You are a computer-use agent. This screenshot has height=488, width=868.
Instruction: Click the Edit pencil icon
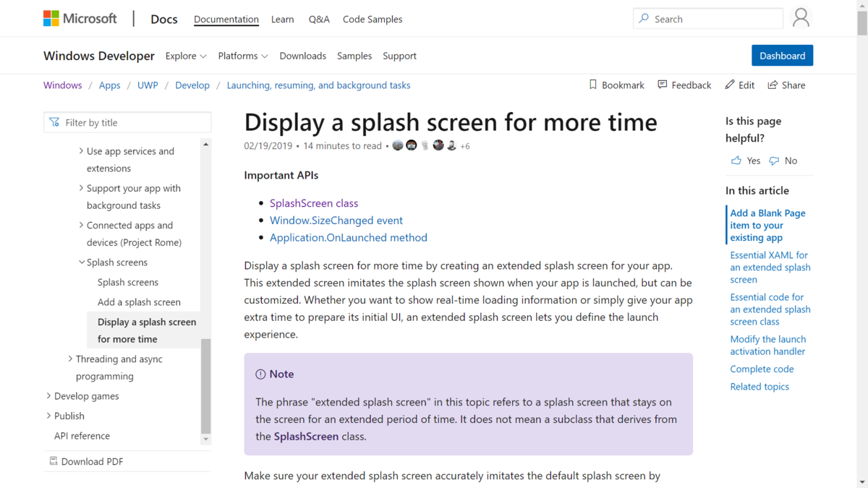(x=730, y=85)
